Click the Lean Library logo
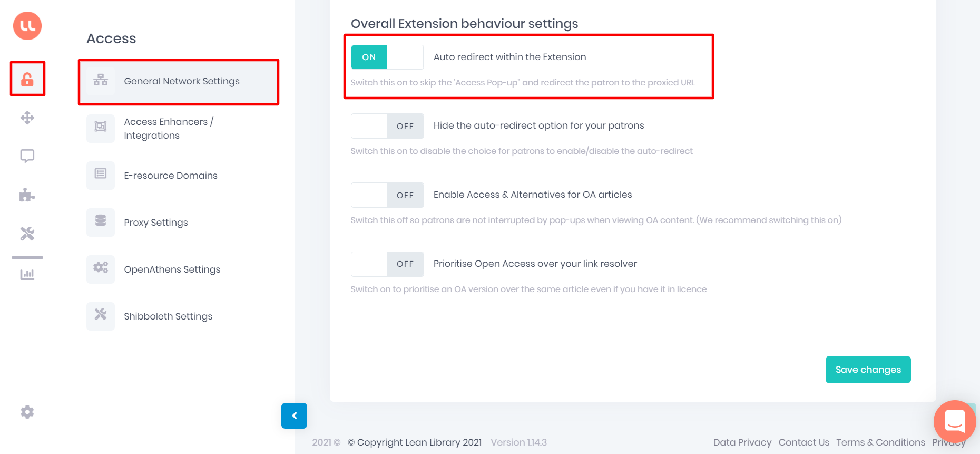 pos(27,26)
